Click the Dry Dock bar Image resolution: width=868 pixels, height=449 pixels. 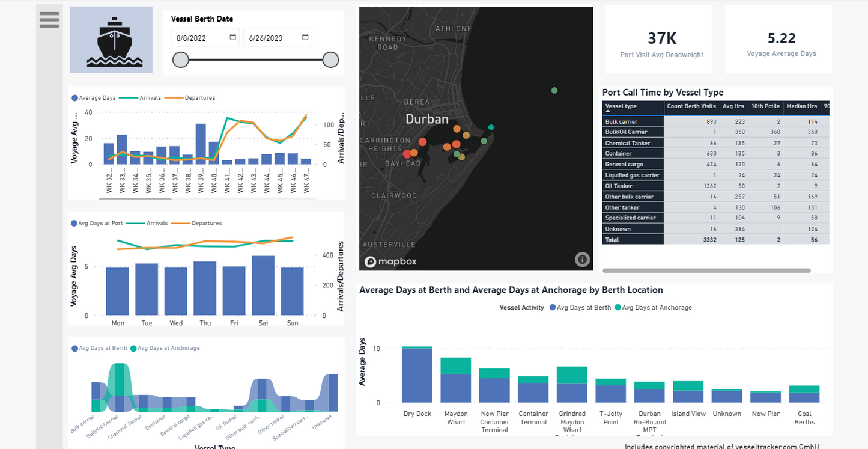pos(417,375)
